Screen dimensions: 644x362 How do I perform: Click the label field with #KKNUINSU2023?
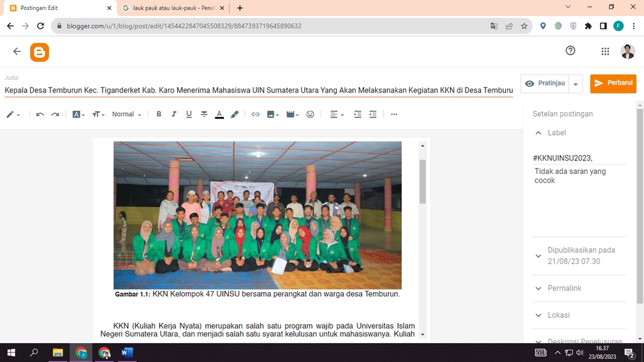[579, 158]
